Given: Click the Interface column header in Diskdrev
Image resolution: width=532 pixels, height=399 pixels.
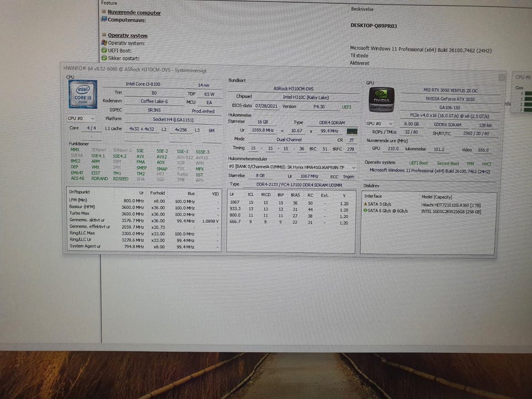Looking at the screenshot, I should click(x=373, y=196).
